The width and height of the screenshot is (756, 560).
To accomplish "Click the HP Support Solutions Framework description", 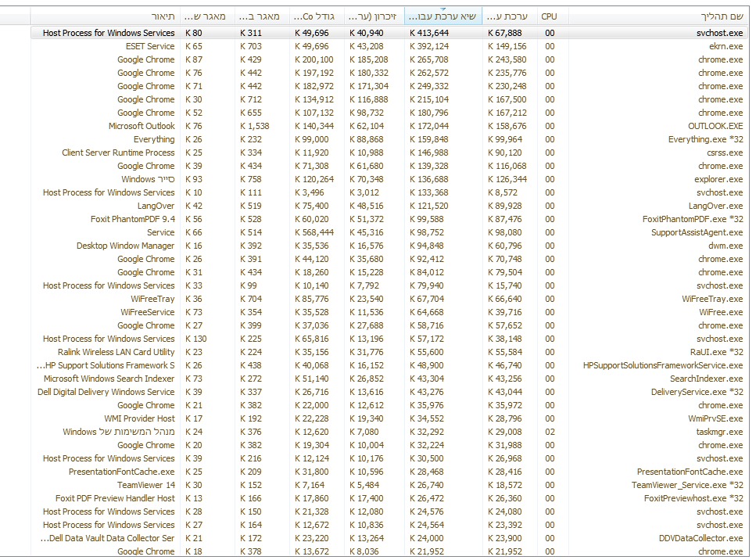I will click(106, 365).
